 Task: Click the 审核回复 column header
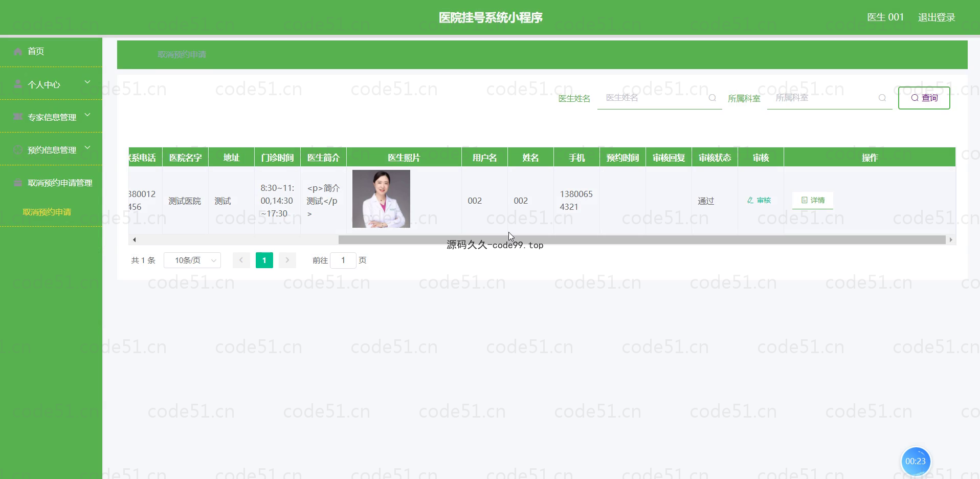pyautogui.click(x=669, y=158)
